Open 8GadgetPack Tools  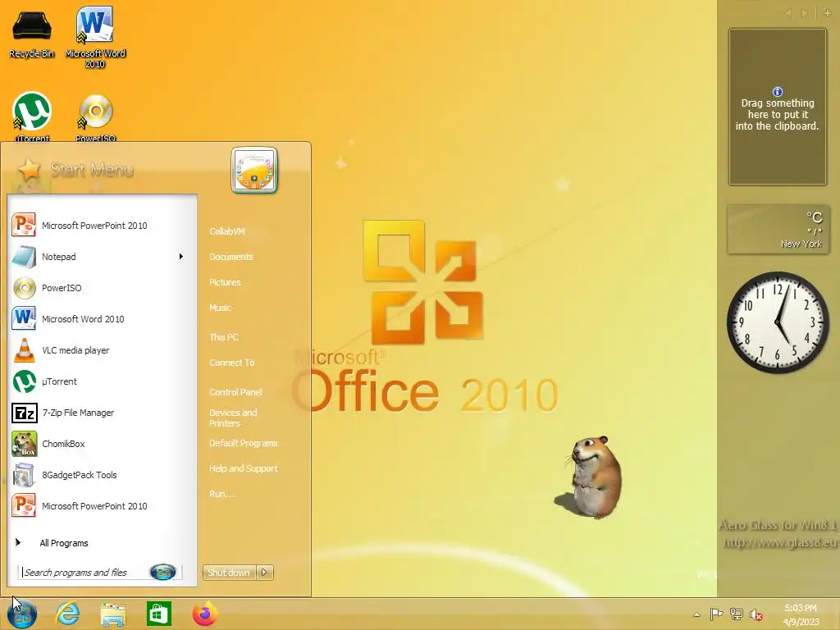click(x=102, y=475)
